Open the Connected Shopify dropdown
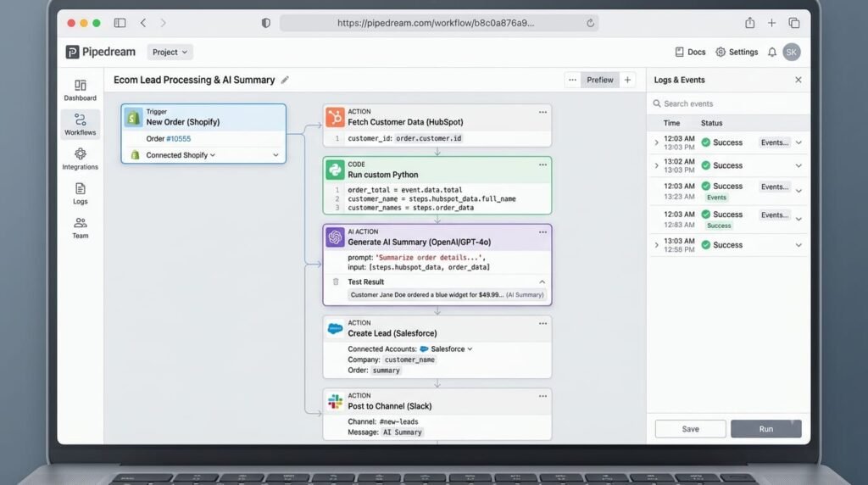 pyautogui.click(x=181, y=155)
